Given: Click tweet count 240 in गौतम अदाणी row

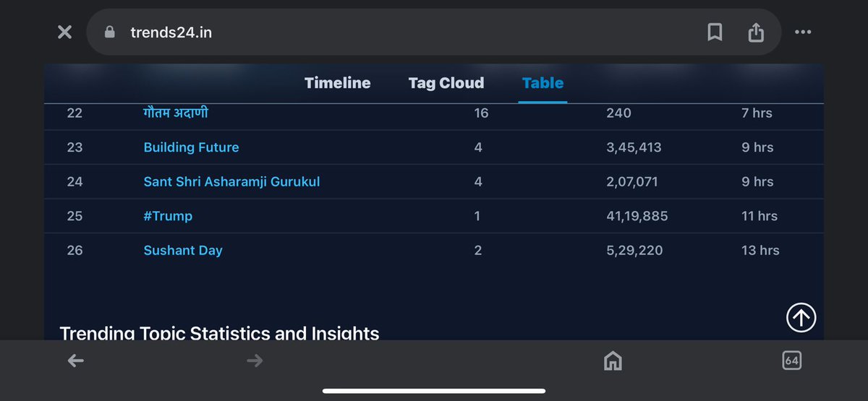Looking at the screenshot, I should point(618,113).
